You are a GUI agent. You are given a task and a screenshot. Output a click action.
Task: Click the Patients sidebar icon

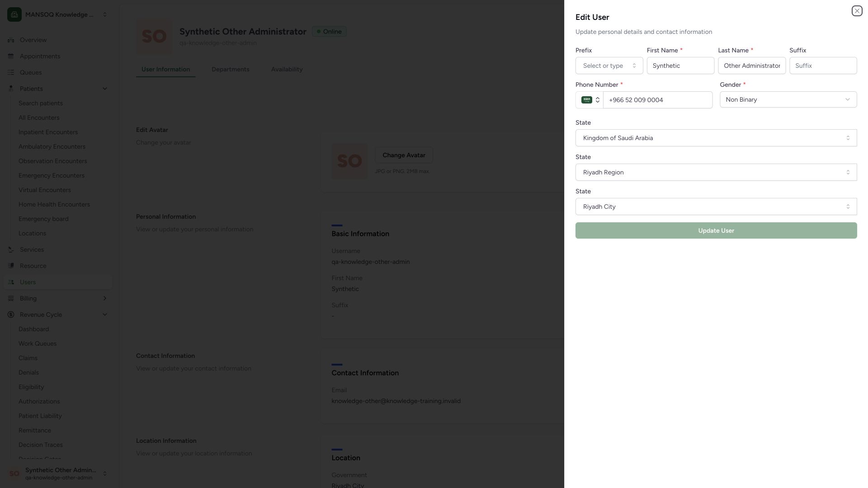point(11,89)
